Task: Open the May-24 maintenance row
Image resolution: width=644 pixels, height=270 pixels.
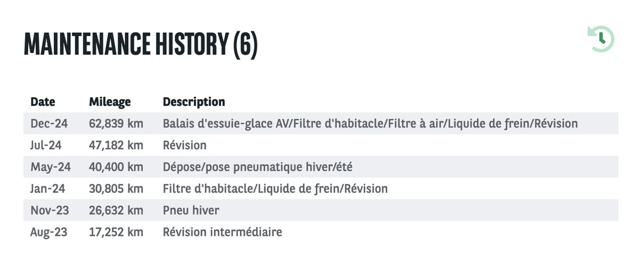Action: 321,167
